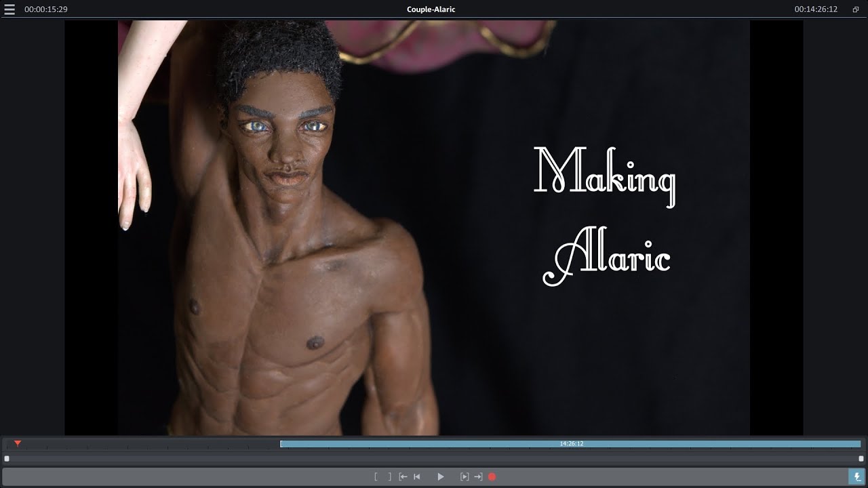The height and width of the screenshot is (488, 868).
Task: Click the left zoom-range handle
Action: click(7, 459)
